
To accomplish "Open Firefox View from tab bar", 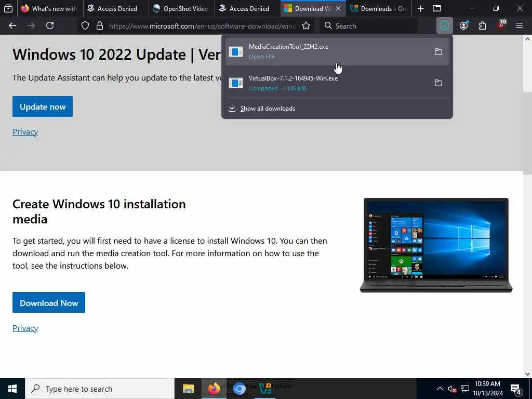I will 8,8.
